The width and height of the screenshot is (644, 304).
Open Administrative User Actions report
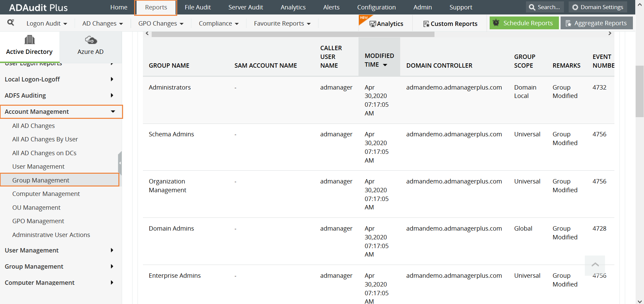coord(51,235)
